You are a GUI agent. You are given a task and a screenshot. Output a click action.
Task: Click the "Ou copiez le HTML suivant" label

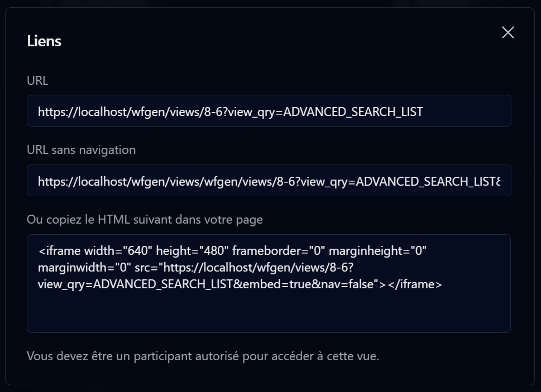[x=145, y=220]
